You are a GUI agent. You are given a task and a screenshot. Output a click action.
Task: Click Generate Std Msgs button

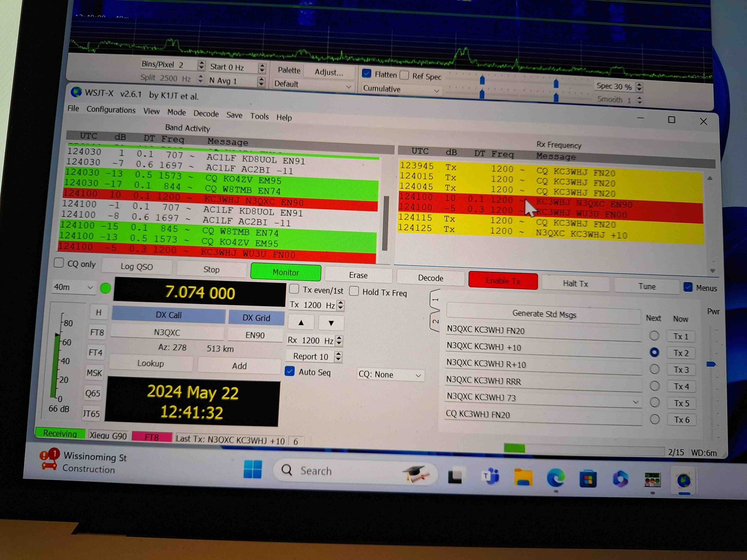coord(544,314)
